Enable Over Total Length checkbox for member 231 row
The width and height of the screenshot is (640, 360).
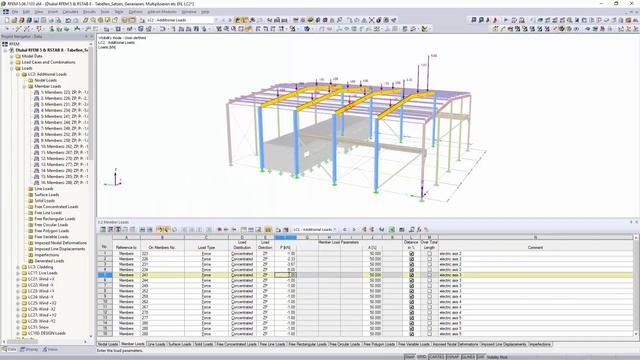click(429, 264)
